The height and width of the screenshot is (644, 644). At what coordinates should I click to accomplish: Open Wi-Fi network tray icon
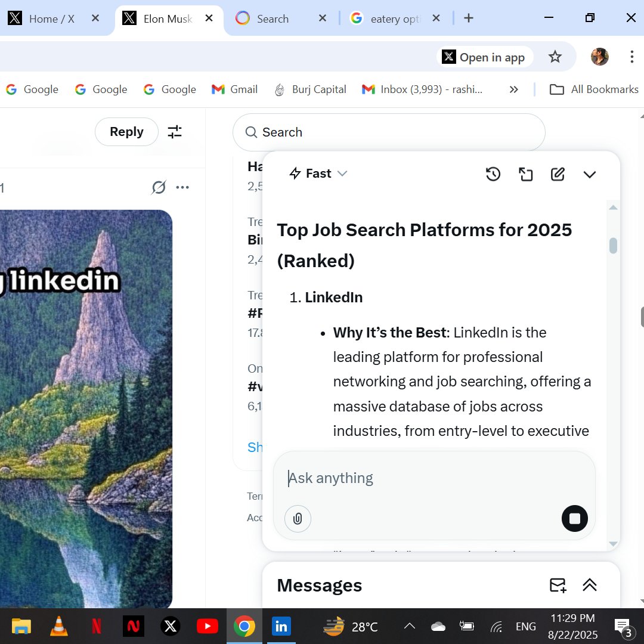(x=496, y=626)
